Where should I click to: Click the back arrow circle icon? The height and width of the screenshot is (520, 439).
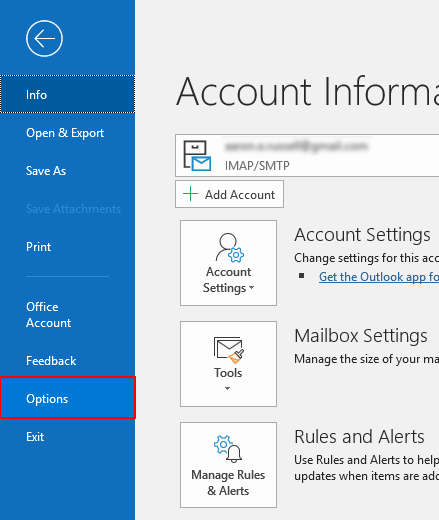[x=44, y=38]
